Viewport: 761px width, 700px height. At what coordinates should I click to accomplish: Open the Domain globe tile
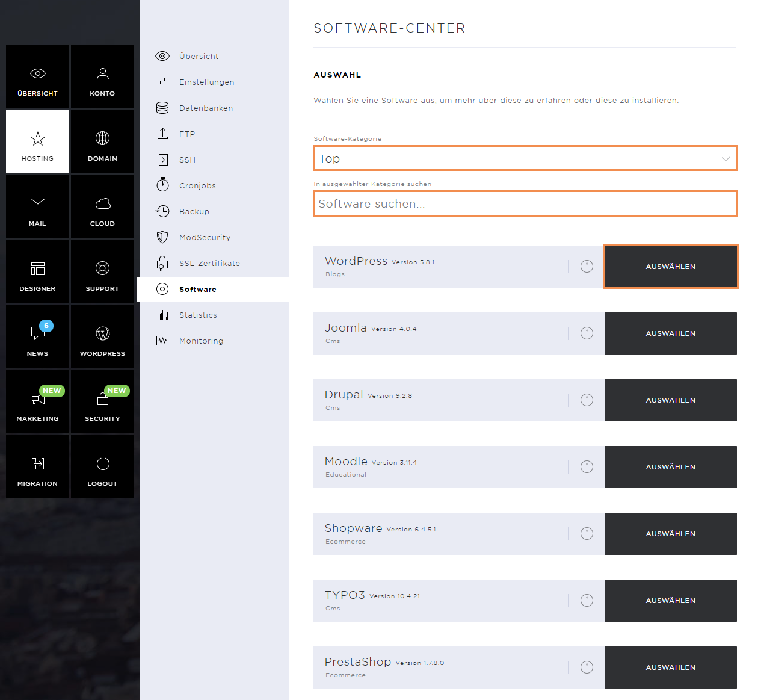(x=102, y=141)
